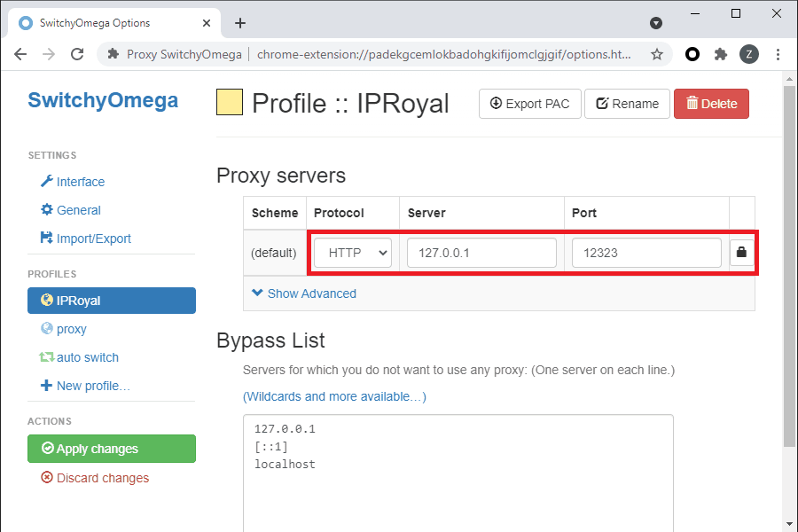Select the IPRoyal profile in sidebar
The width and height of the screenshot is (798, 532).
coord(112,301)
